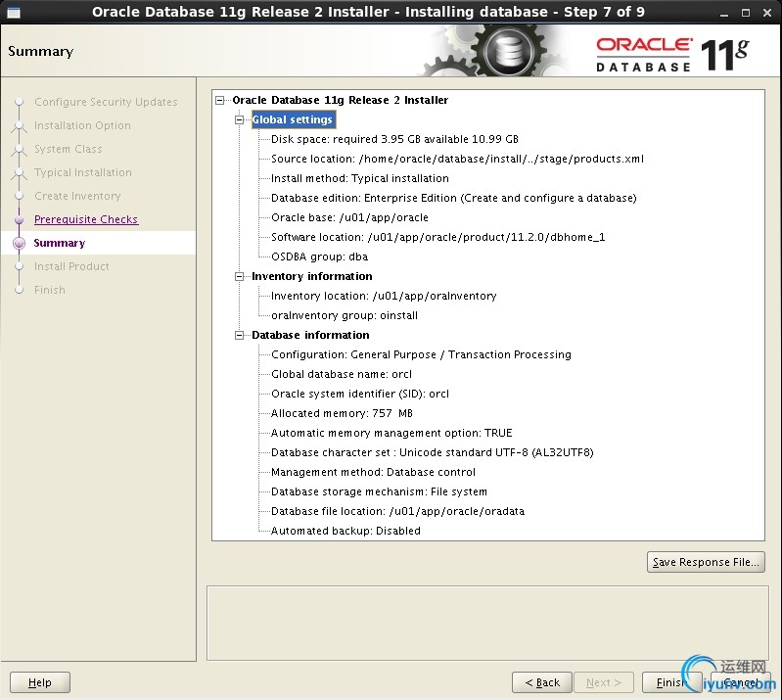Click the Finish step in sidebar

coord(49,290)
